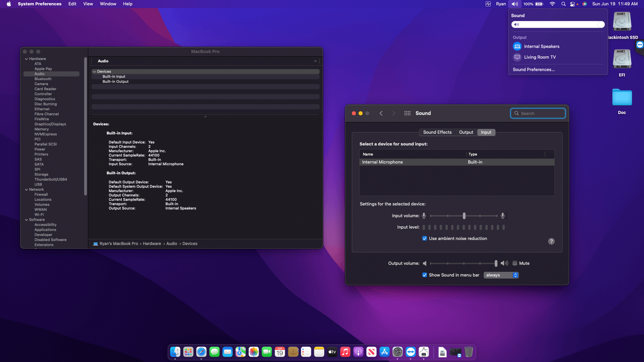Open Reminders app in Dock

click(306, 352)
